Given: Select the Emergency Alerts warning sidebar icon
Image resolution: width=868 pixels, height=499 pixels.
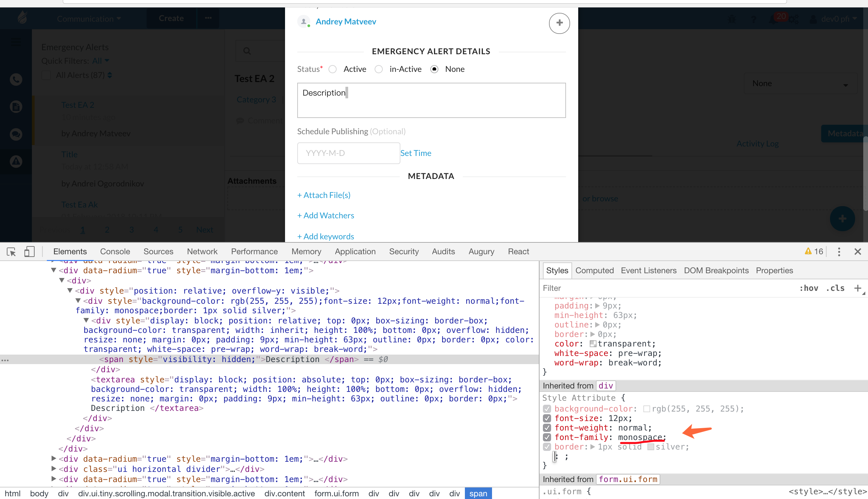Looking at the screenshot, I should coord(15,161).
